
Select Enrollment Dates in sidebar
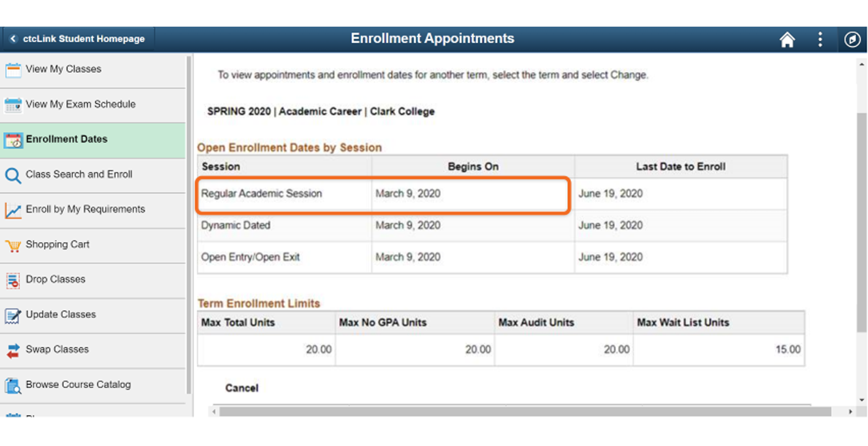93,140
